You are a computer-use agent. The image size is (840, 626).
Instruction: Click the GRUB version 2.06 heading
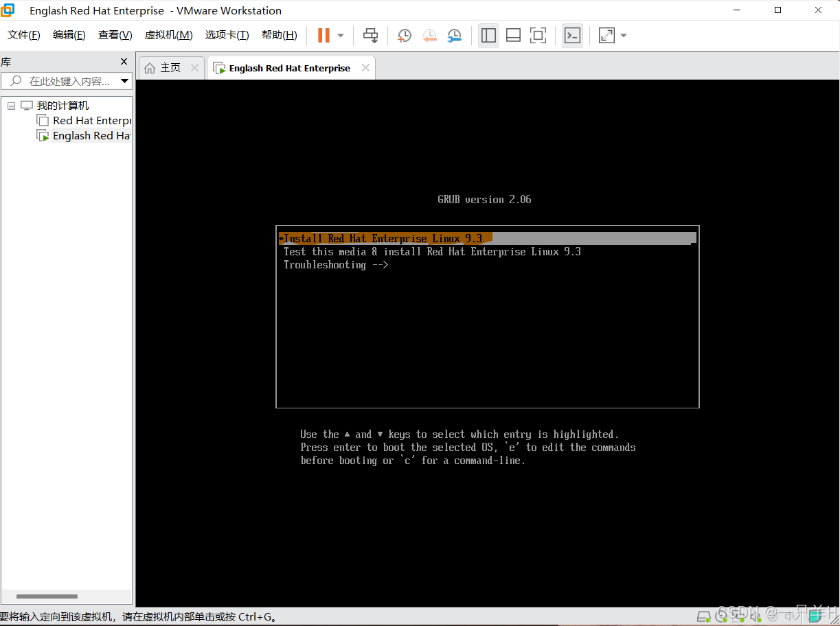click(484, 200)
